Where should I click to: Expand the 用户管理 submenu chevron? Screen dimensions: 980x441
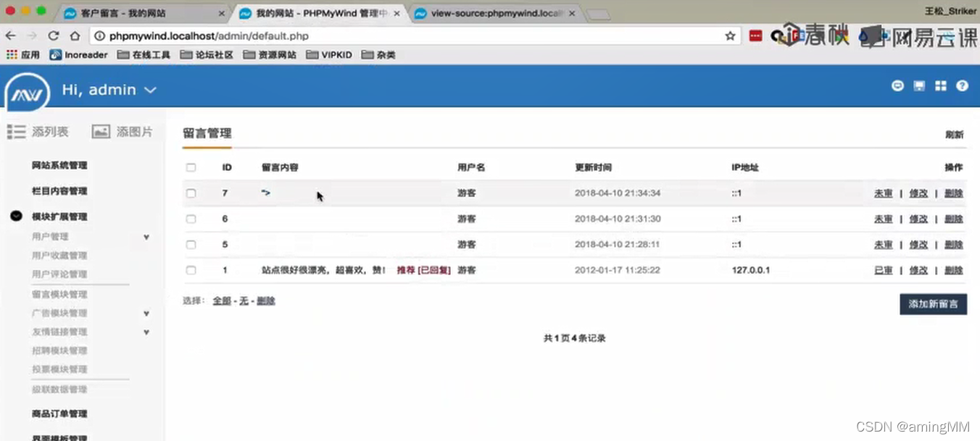[x=146, y=237]
